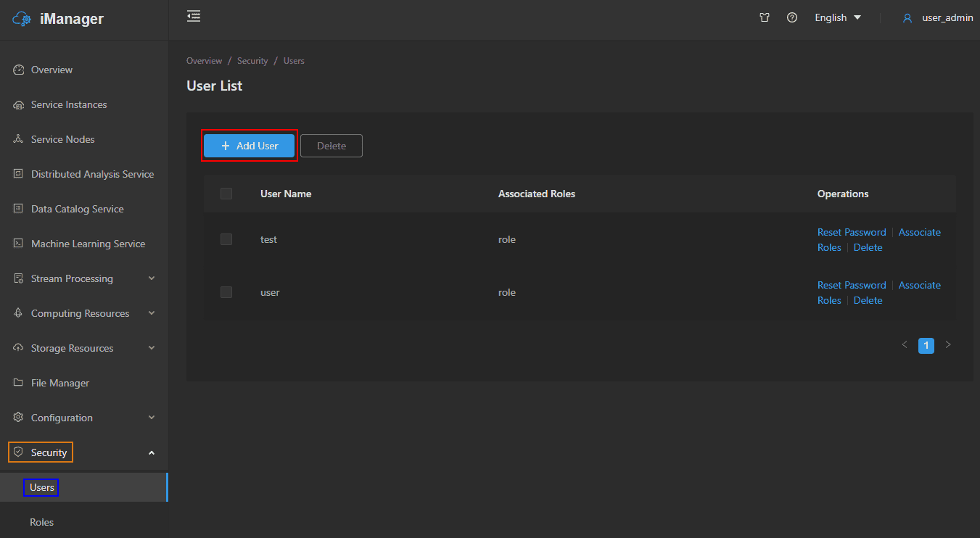
Task: Click the Machine Learning Service icon
Action: pyautogui.click(x=19, y=244)
